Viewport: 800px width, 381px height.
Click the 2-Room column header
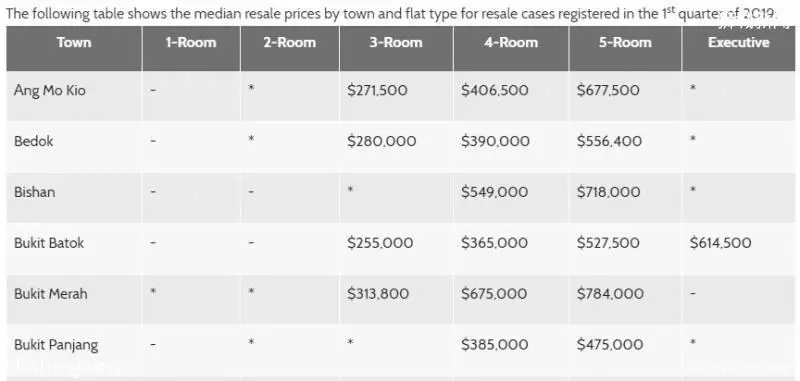(x=290, y=43)
